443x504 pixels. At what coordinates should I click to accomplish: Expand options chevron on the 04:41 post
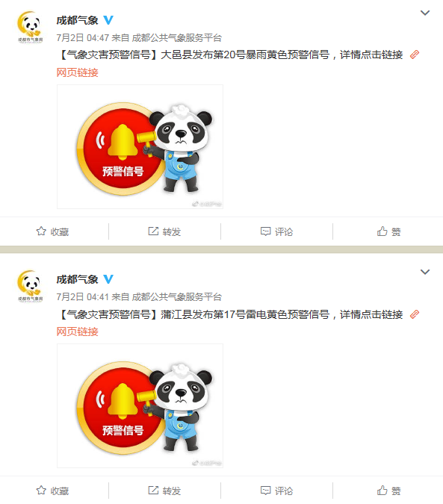[425, 272]
